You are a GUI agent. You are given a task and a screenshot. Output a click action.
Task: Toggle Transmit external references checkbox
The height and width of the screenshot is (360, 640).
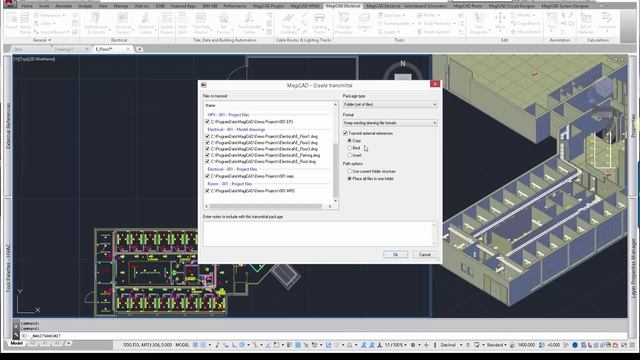345,133
